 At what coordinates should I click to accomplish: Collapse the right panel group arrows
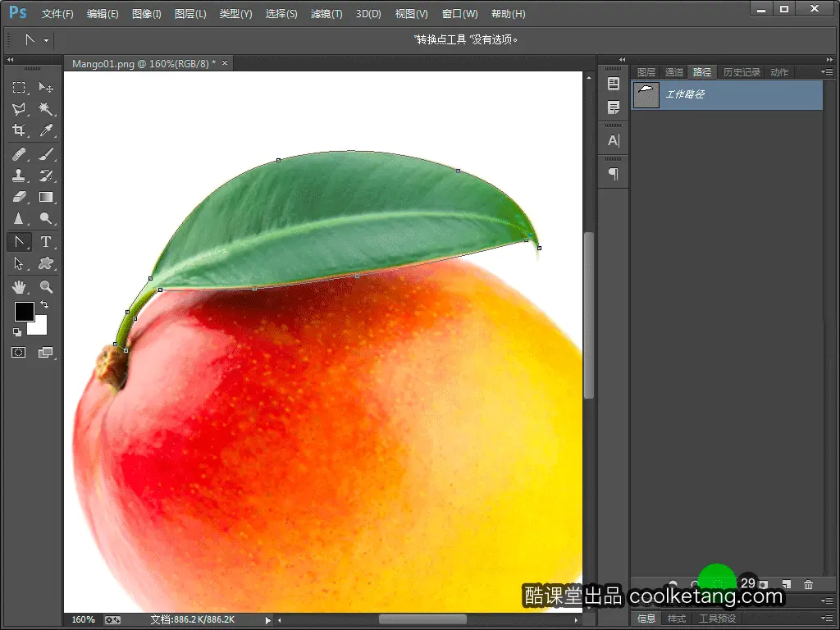829,59
